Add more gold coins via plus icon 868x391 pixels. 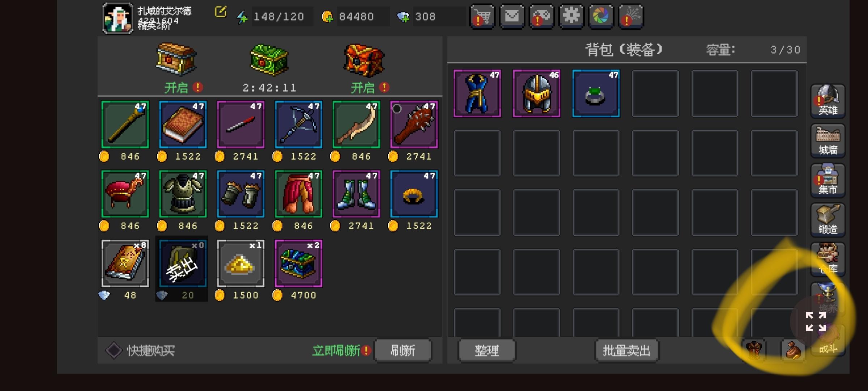click(327, 17)
